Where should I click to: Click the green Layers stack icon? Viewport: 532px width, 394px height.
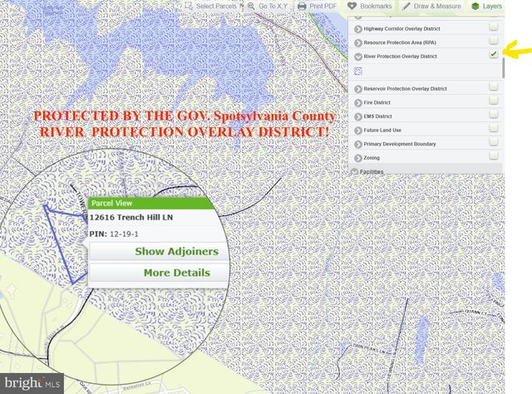(x=475, y=6)
